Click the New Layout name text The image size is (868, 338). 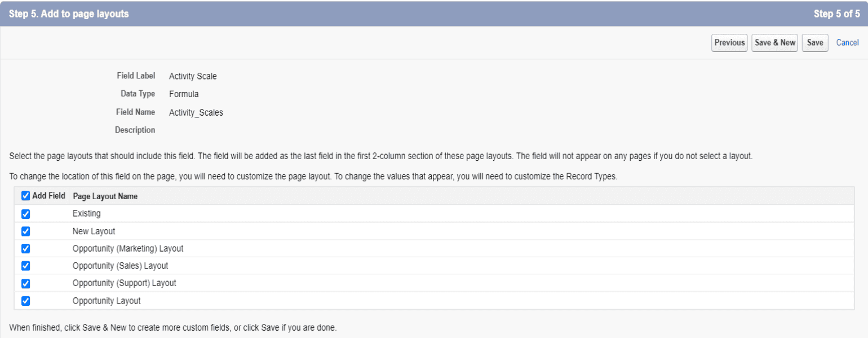(x=94, y=231)
